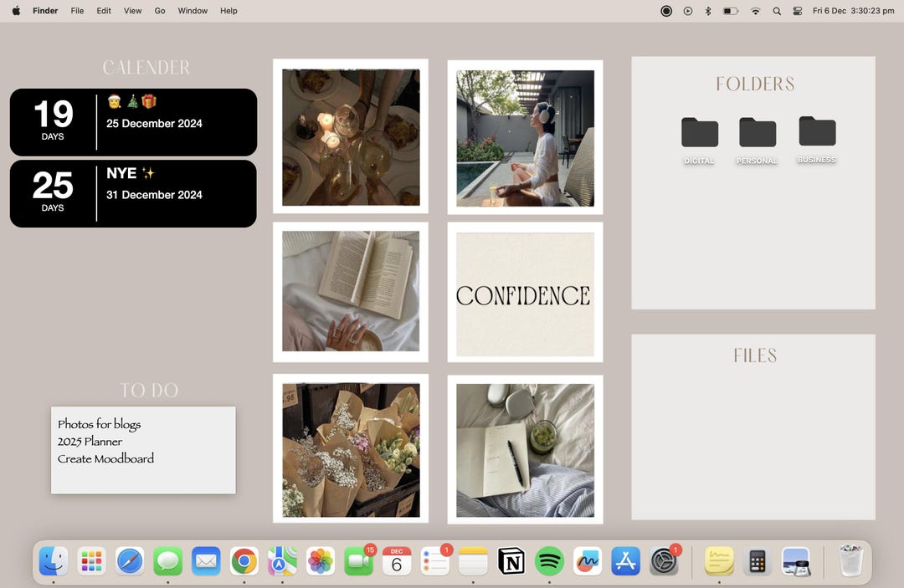Open the View menu in the menu bar

[x=132, y=11]
